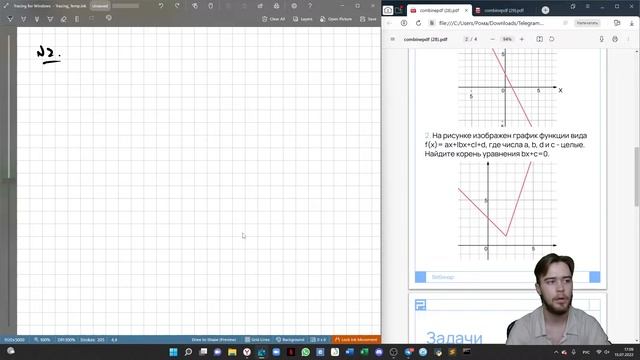Select the fourth pen tool in Tracing toolbar

[x=50, y=19]
